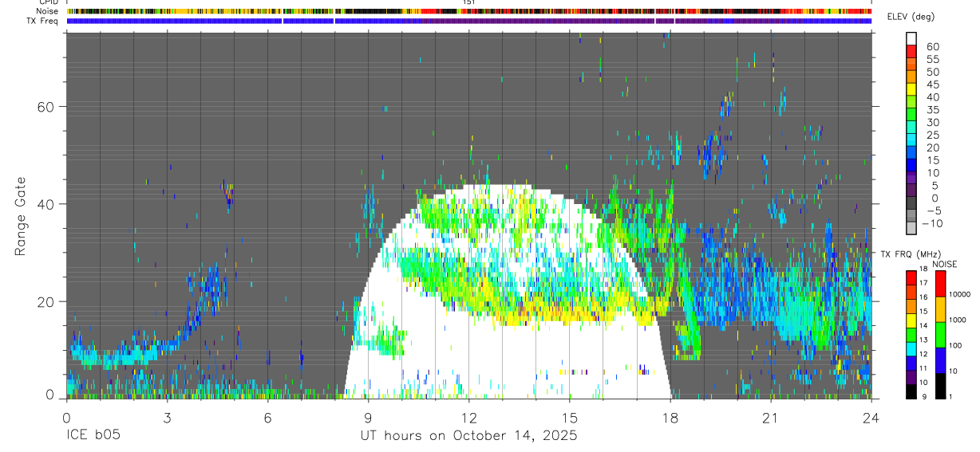The image size is (980, 452).
Task: Click the '1' value on NOISE legend
Action: coord(950,397)
